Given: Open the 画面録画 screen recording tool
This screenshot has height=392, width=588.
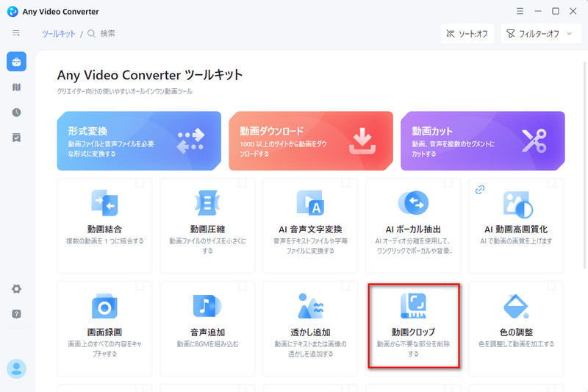Looking at the screenshot, I should click(x=104, y=329).
